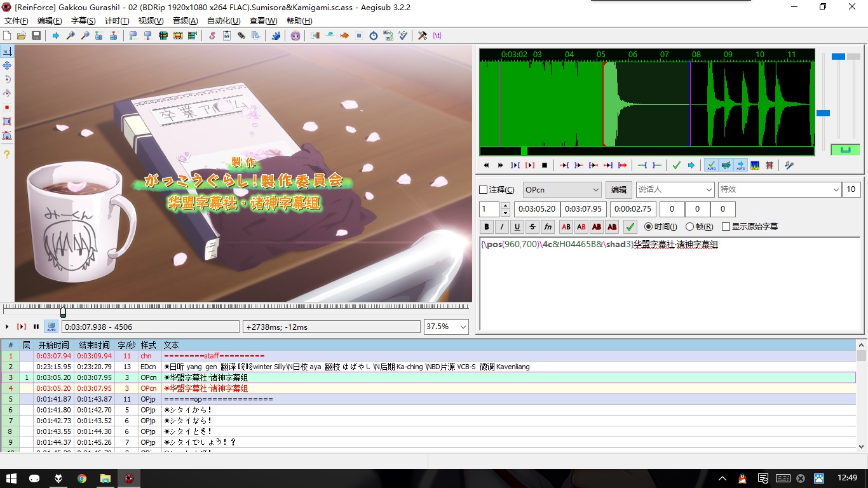Open the 编辑 Edit menu
Viewport: 868px width, 488px height.
[x=50, y=21]
